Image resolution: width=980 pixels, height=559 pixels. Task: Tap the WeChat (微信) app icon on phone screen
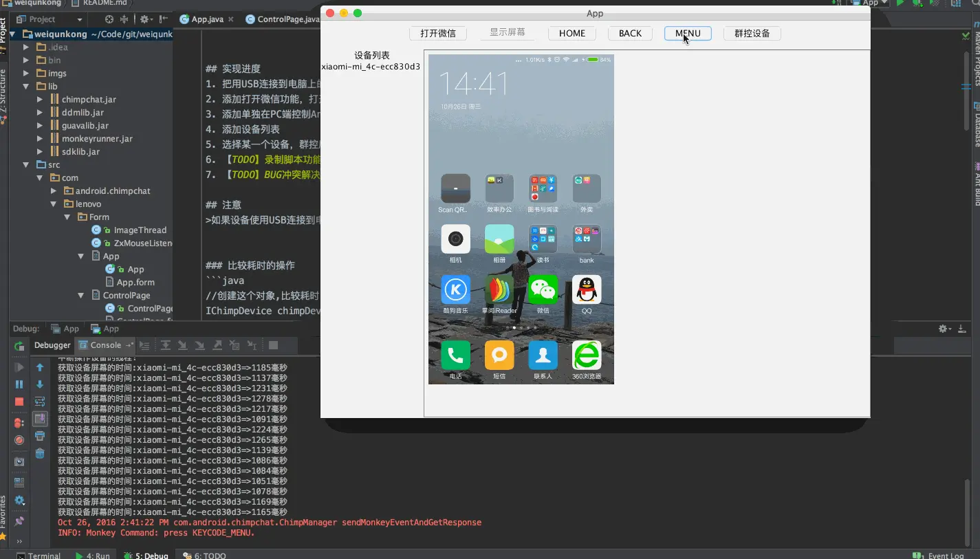(543, 289)
